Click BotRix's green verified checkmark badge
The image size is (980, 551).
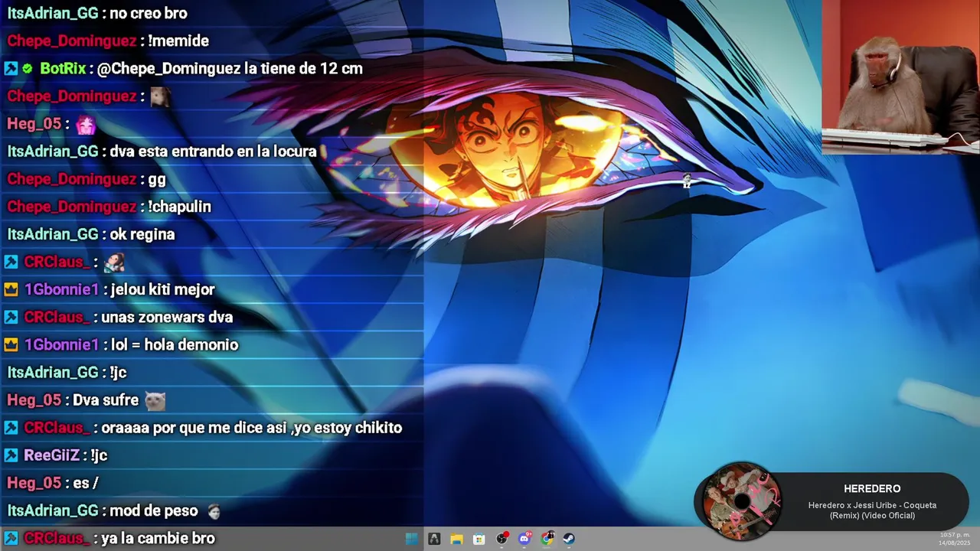tap(28, 69)
